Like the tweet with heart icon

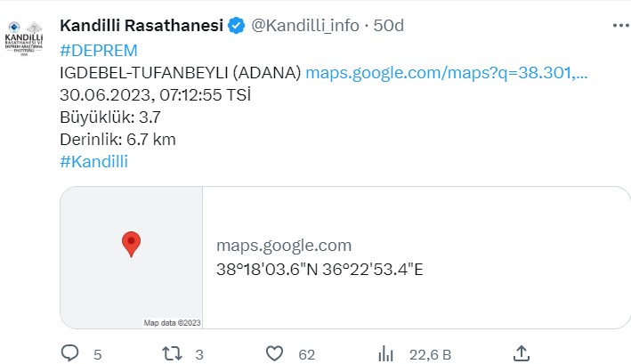[274, 354]
